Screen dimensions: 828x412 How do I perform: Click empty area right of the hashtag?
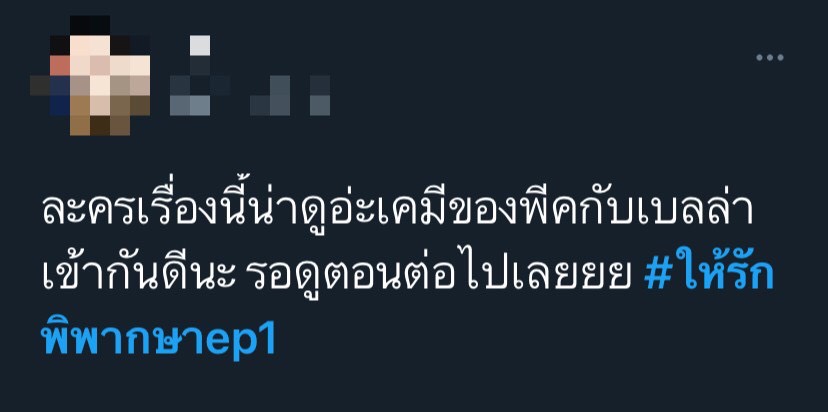pyautogui.click(x=528, y=341)
